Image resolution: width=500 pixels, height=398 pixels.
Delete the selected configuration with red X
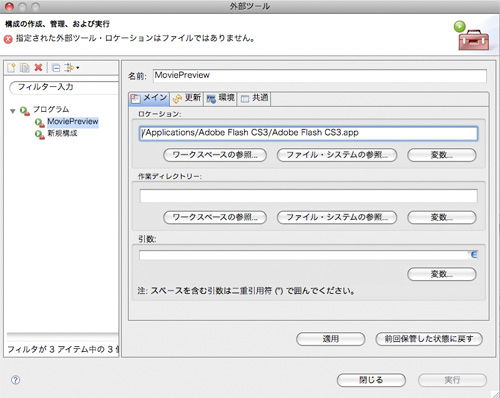pyautogui.click(x=38, y=67)
